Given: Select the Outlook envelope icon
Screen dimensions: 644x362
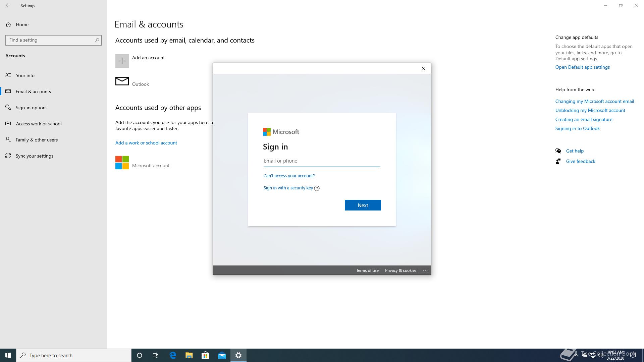Looking at the screenshot, I should coord(122,81).
